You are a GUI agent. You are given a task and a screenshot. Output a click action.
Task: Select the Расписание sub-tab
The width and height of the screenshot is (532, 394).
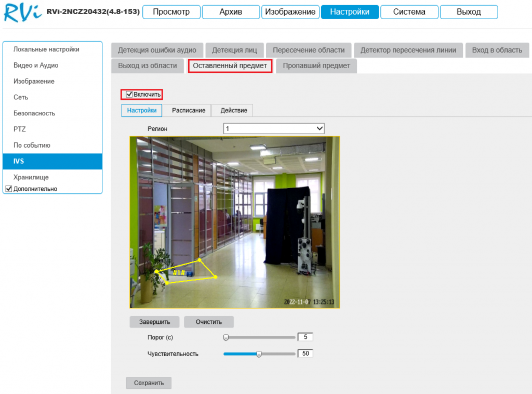(188, 110)
